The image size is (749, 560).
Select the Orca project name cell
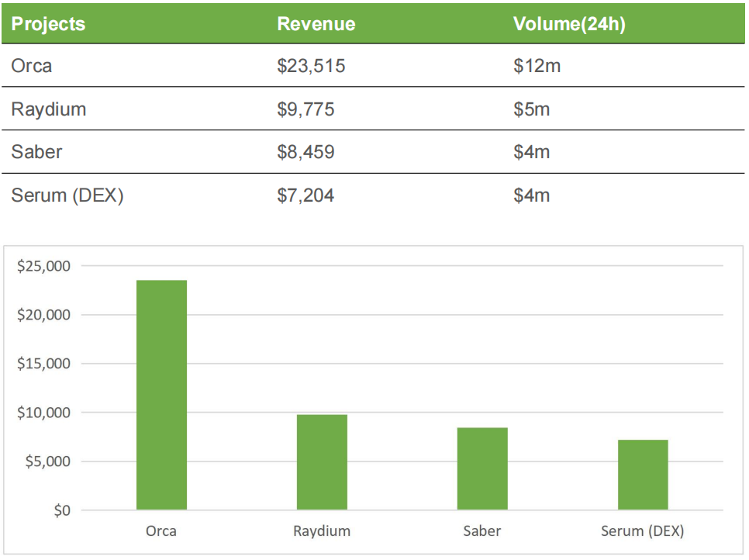32,66
